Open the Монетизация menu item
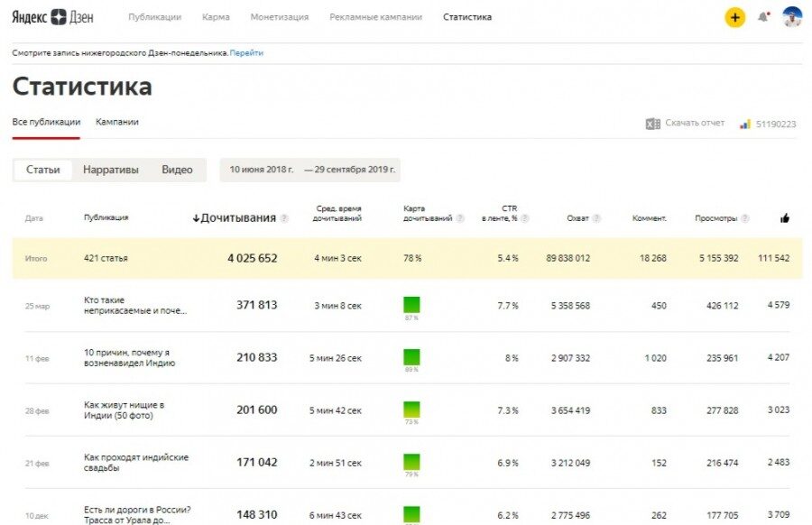Screen dimensions: 812x525 pos(279,17)
